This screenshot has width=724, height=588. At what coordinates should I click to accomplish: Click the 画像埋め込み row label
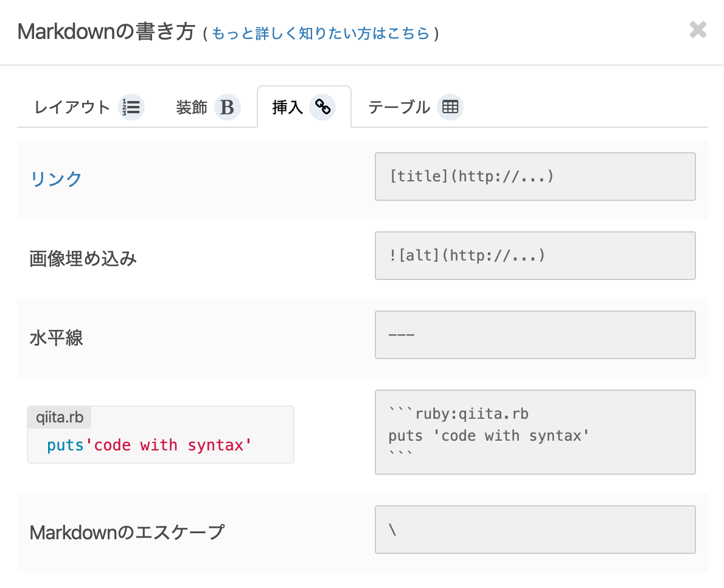pos(83,259)
